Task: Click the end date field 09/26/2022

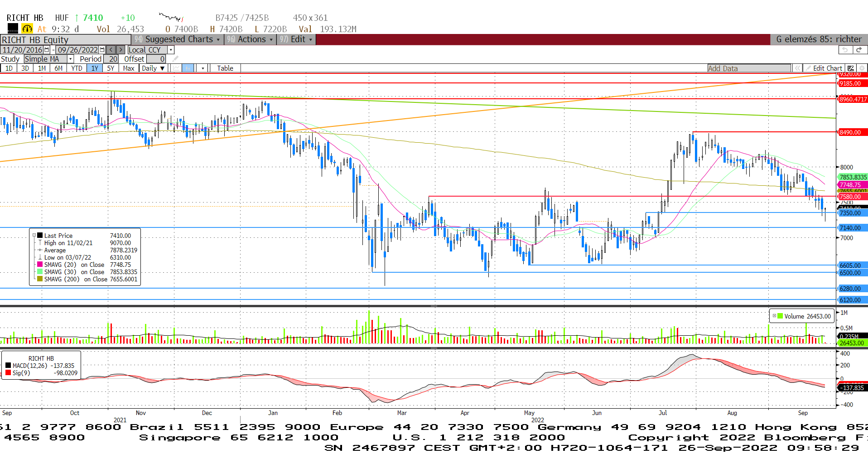Action: point(77,50)
